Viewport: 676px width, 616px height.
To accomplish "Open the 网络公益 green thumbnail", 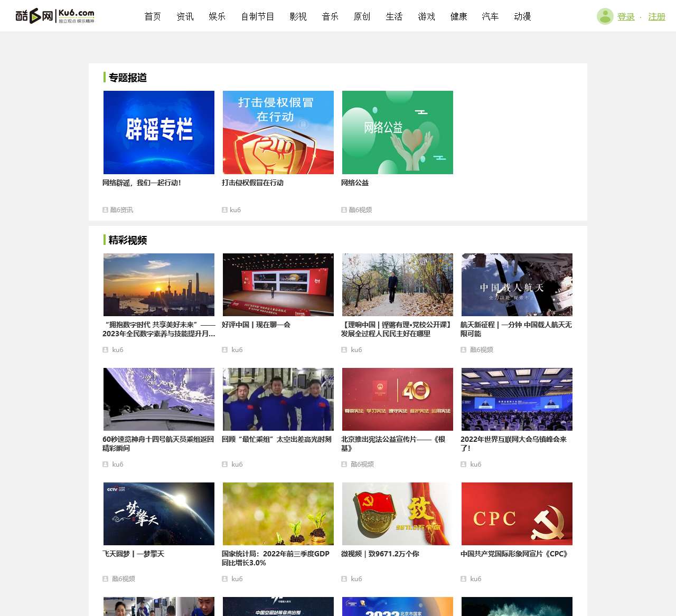I will tap(398, 132).
